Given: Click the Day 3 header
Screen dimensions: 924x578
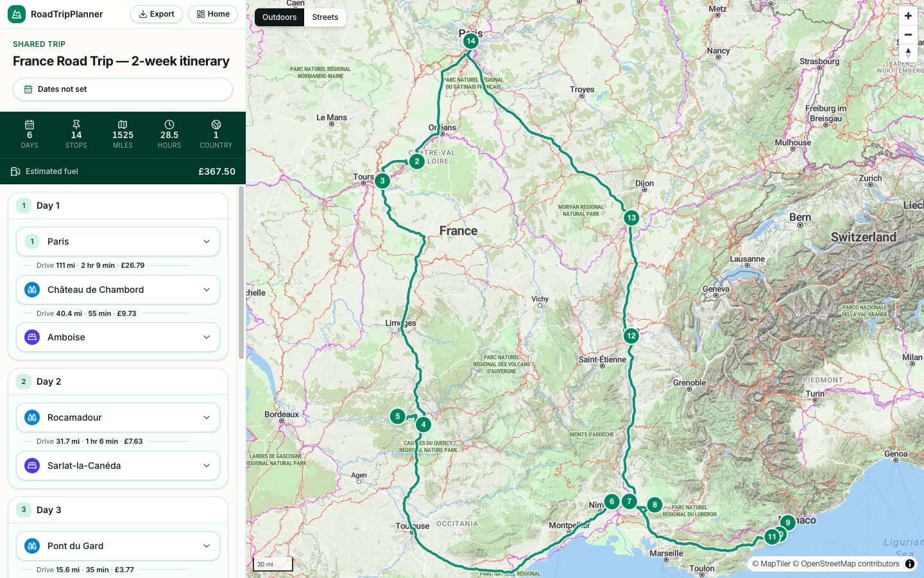Looking at the screenshot, I should click(x=118, y=510).
